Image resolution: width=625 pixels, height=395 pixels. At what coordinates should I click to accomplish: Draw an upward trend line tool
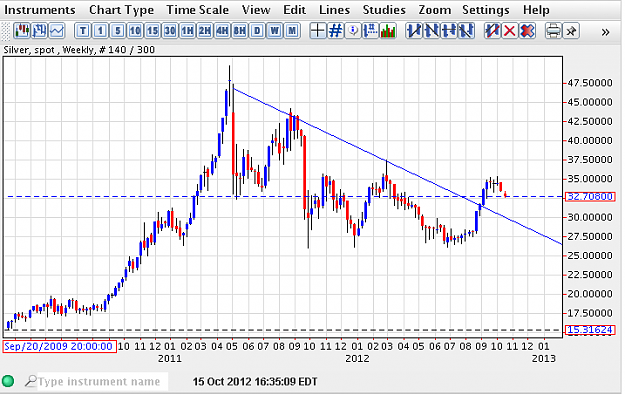[414, 31]
